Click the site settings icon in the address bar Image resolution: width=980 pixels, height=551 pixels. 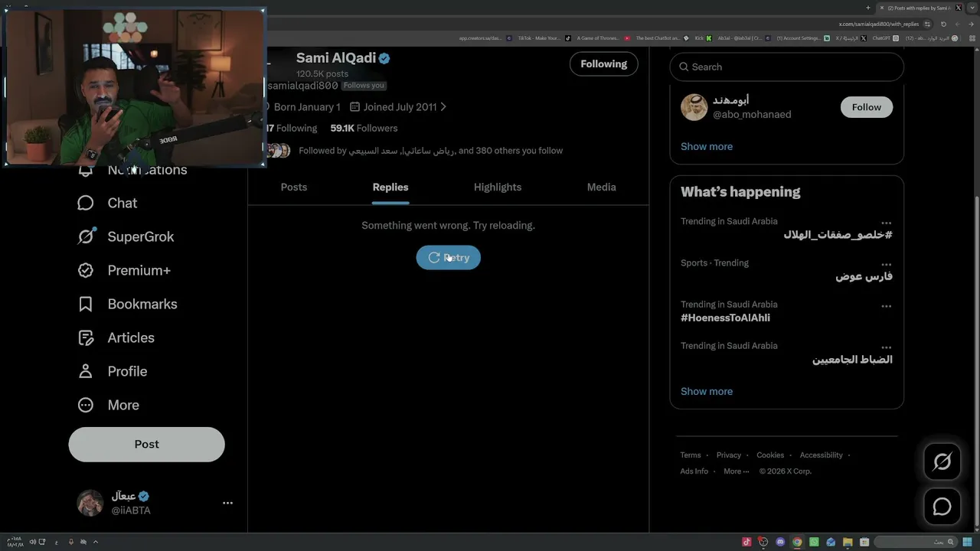pyautogui.click(x=928, y=24)
